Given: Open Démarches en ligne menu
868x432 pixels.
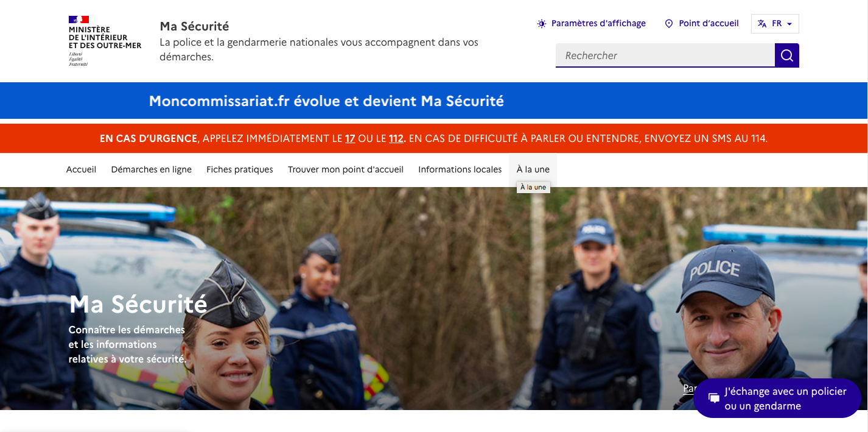Looking at the screenshot, I should [151, 169].
